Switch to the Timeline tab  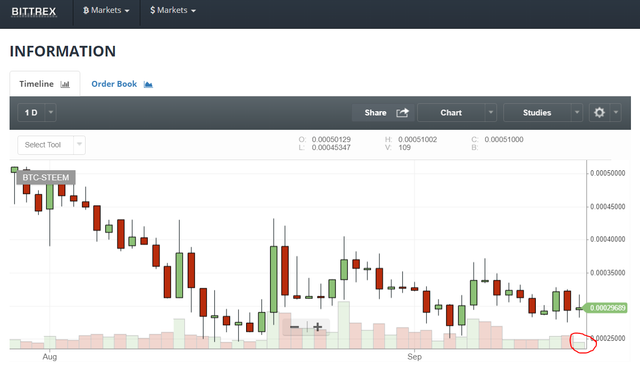44,84
